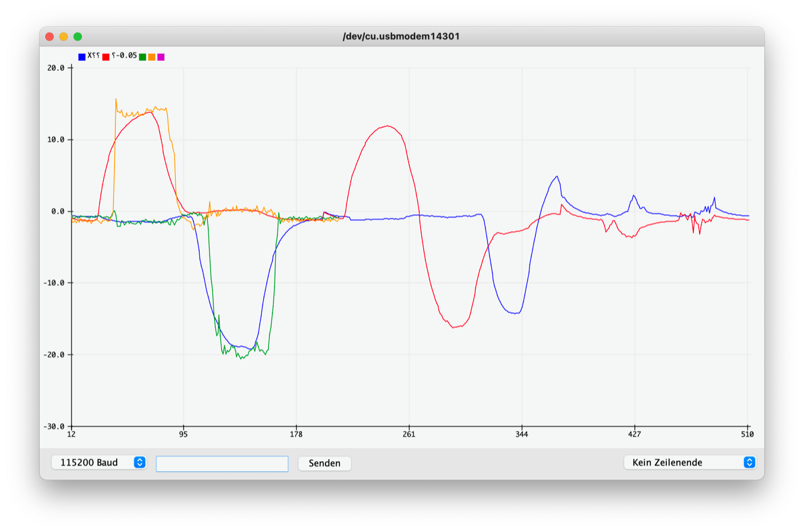The width and height of the screenshot is (804, 532).
Task: Minimize the window with the yellow button
Action: 63,36
